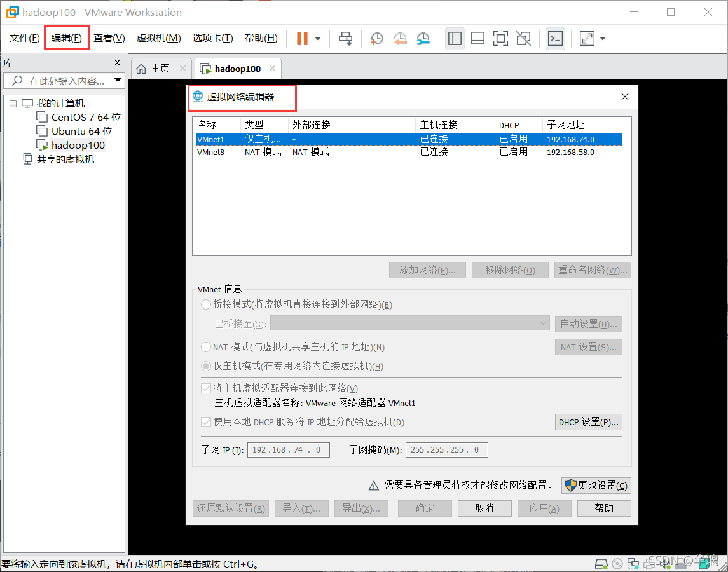Click the CD/DVD device status bar icon
The height and width of the screenshot is (572, 728).
point(617,563)
